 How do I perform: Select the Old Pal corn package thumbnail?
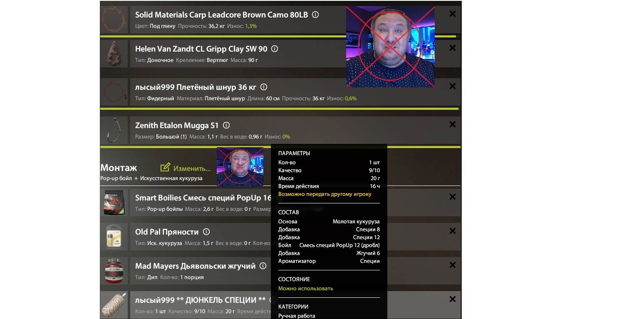[114, 237]
